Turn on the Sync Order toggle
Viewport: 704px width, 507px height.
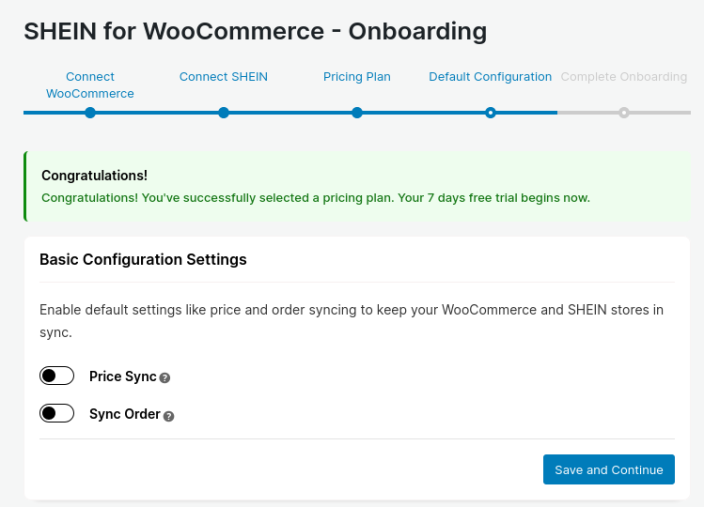pyautogui.click(x=57, y=413)
